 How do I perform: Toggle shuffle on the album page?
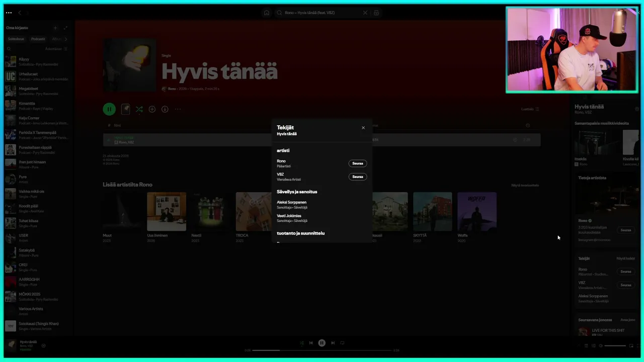click(139, 109)
